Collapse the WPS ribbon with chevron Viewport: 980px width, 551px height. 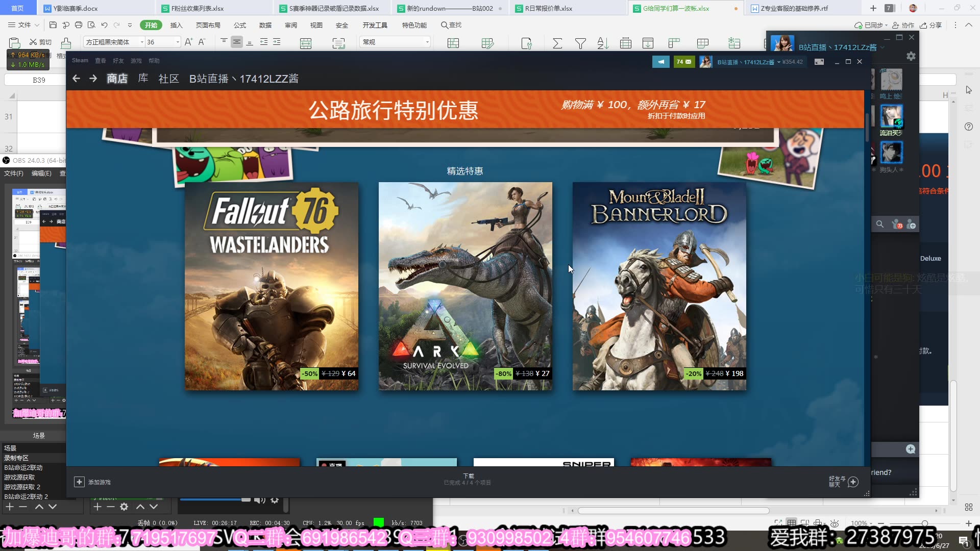(969, 25)
